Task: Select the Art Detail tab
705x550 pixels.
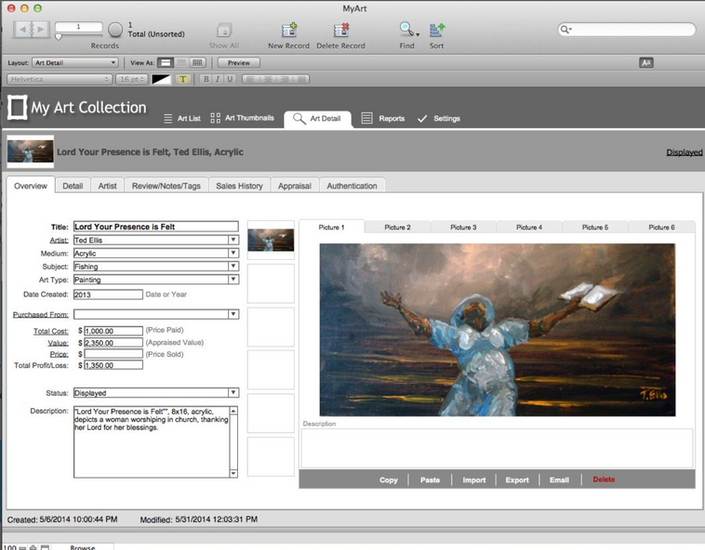Action: coord(317,119)
